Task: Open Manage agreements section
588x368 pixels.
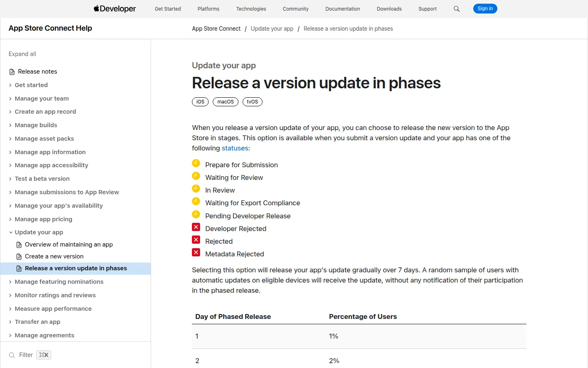Action: click(x=45, y=335)
